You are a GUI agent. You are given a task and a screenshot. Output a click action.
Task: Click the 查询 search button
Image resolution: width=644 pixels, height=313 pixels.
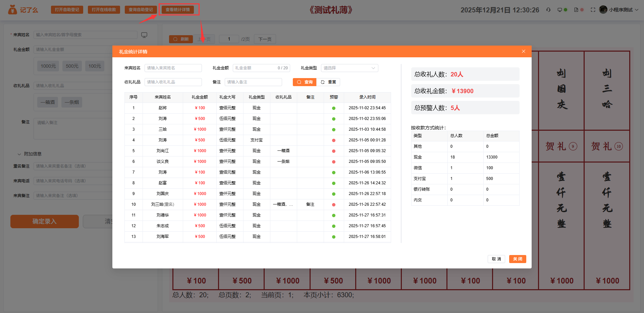click(x=305, y=82)
